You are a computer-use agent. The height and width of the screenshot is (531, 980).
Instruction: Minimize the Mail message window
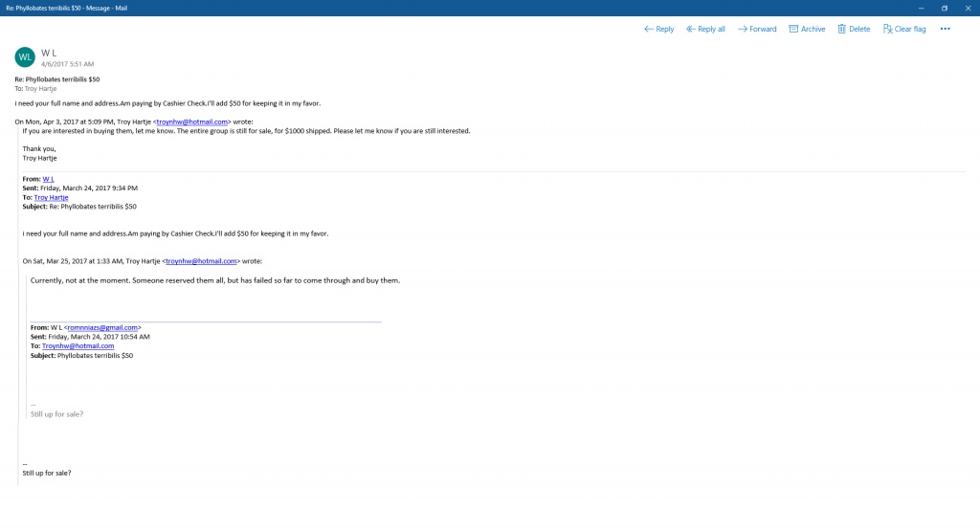[x=922, y=8]
